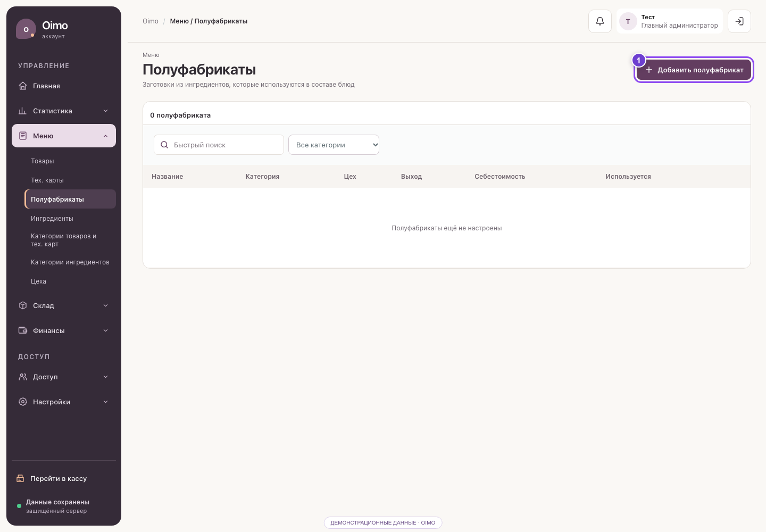Screen dimensions: 766x532
Task: Click the menu document icon beside Меню
Action: tap(23, 136)
